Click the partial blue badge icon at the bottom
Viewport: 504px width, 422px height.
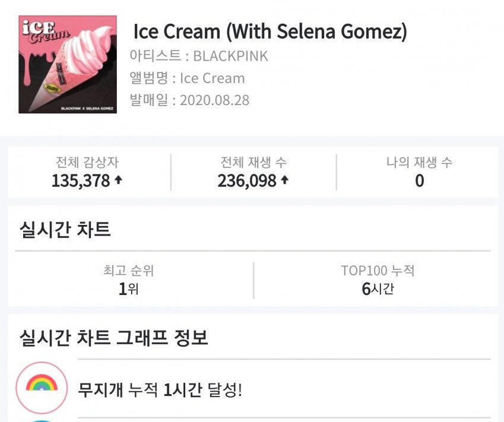point(42,421)
